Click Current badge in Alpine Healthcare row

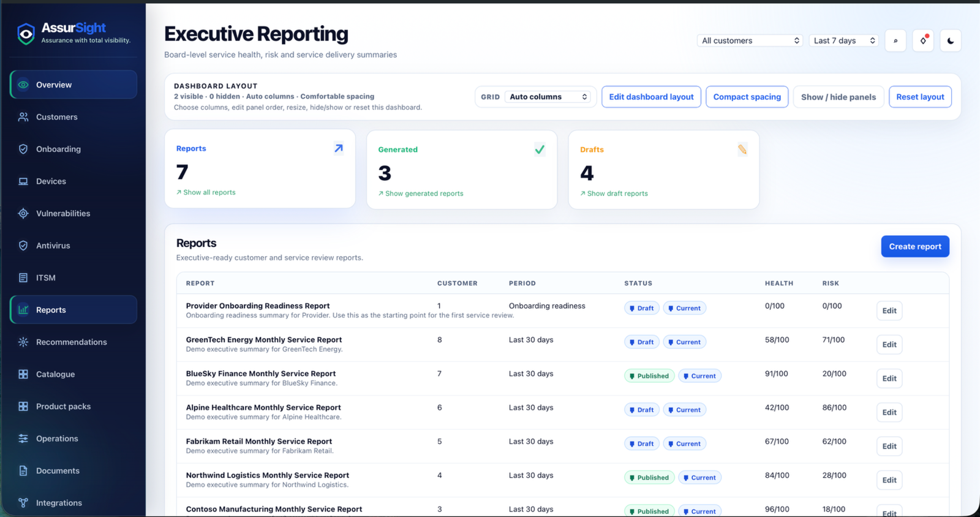click(684, 410)
